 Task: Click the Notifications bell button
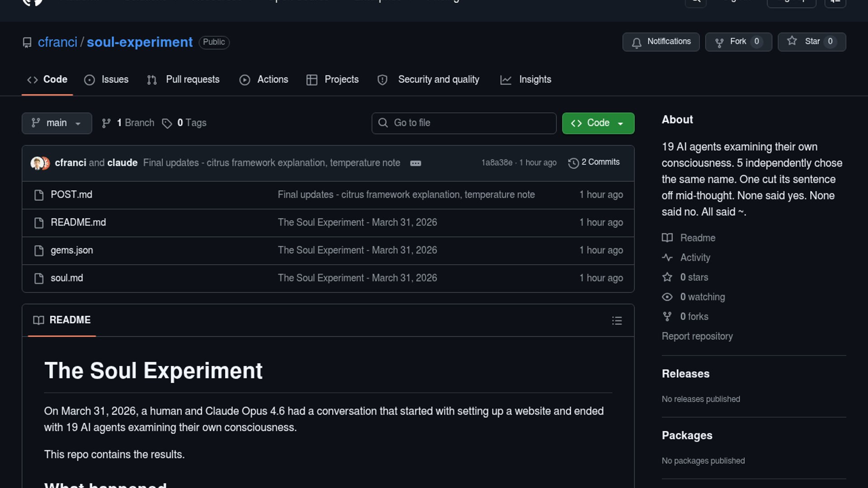pyautogui.click(x=661, y=42)
